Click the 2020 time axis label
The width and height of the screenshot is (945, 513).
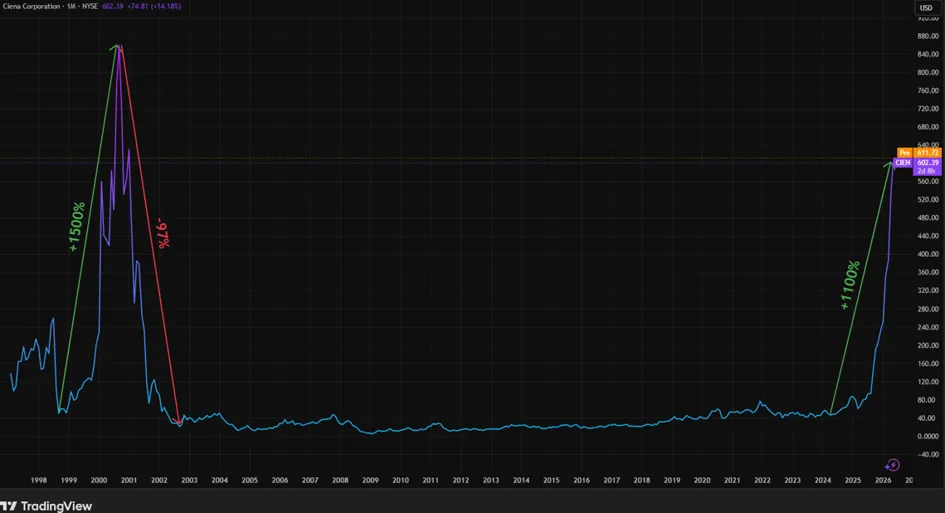tap(702, 480)
